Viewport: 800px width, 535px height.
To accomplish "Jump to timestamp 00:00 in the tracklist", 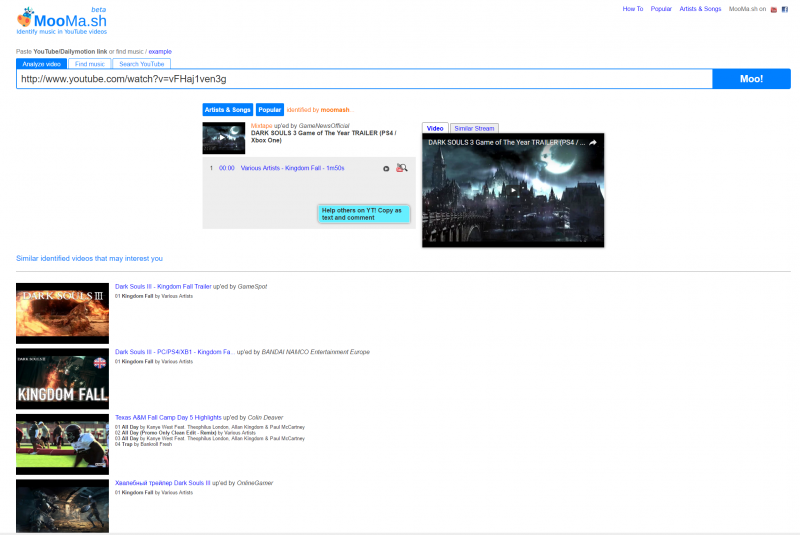I will tap(227, 168).
